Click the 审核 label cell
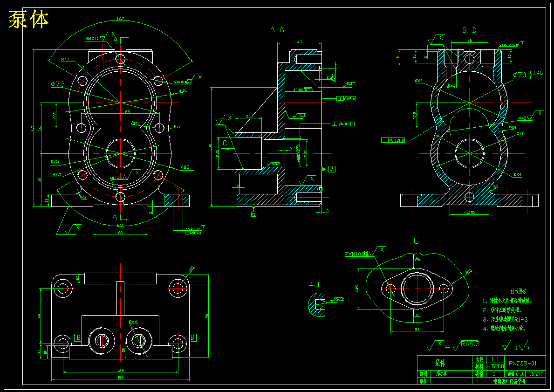Image resolution: width=554 pixels, height=392 pixels. coord(423,381)
